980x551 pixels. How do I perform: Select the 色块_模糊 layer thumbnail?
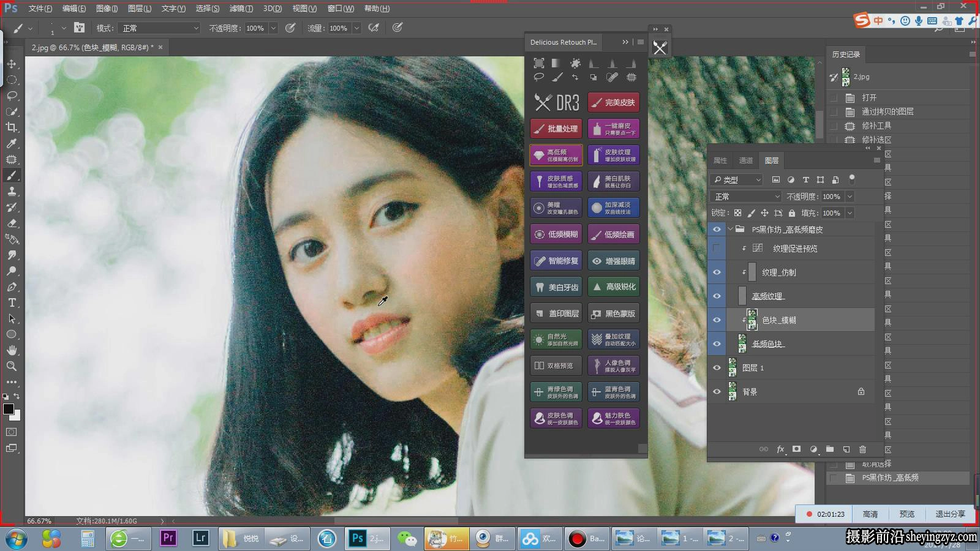click(752, 320)
